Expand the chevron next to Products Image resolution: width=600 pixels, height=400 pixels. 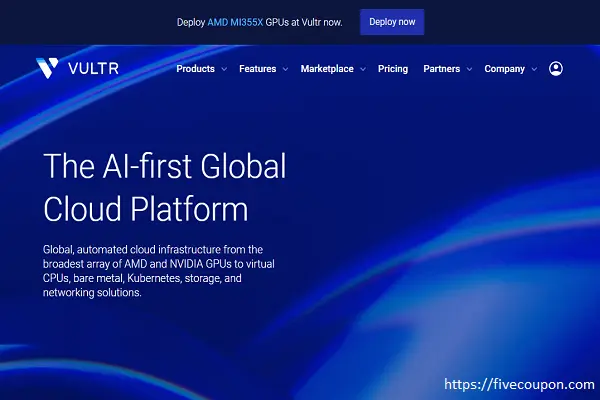pos(224,69)
